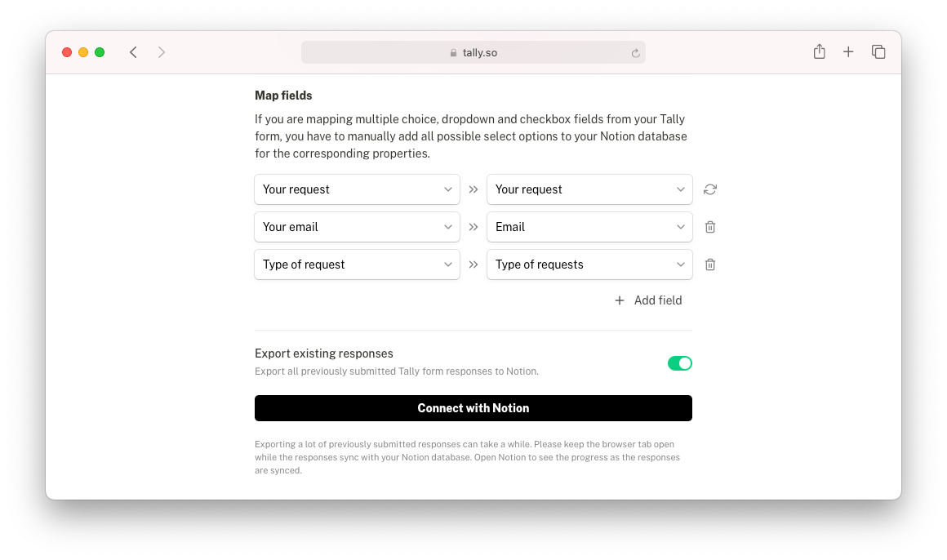Show the tab overview
947x560 pixels.
pos(878,52)
